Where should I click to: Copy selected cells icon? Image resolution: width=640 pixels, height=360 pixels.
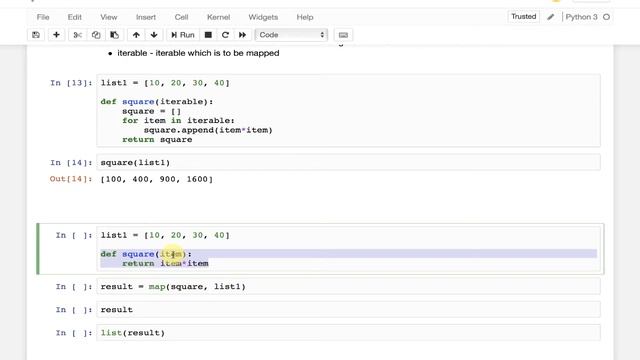[x=96, y=35]
